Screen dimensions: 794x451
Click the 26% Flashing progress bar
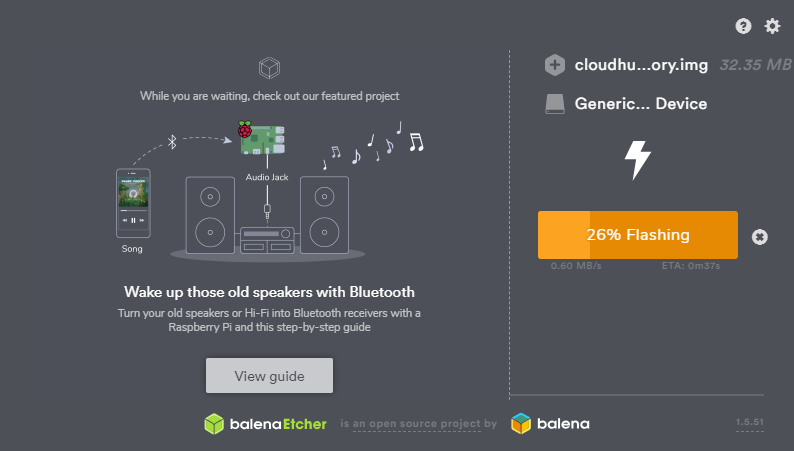pos(638,235)
